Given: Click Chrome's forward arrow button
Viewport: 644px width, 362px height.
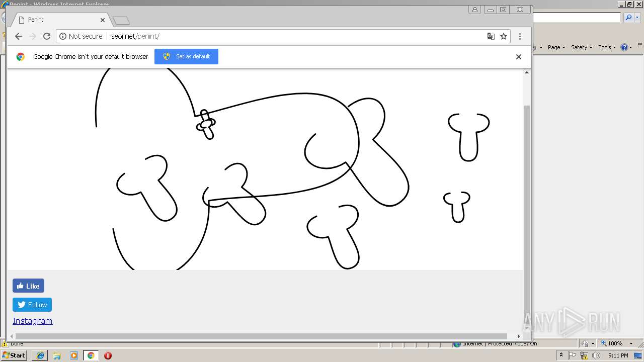Looking at the screenshot, I should click(x=33, y=36).
